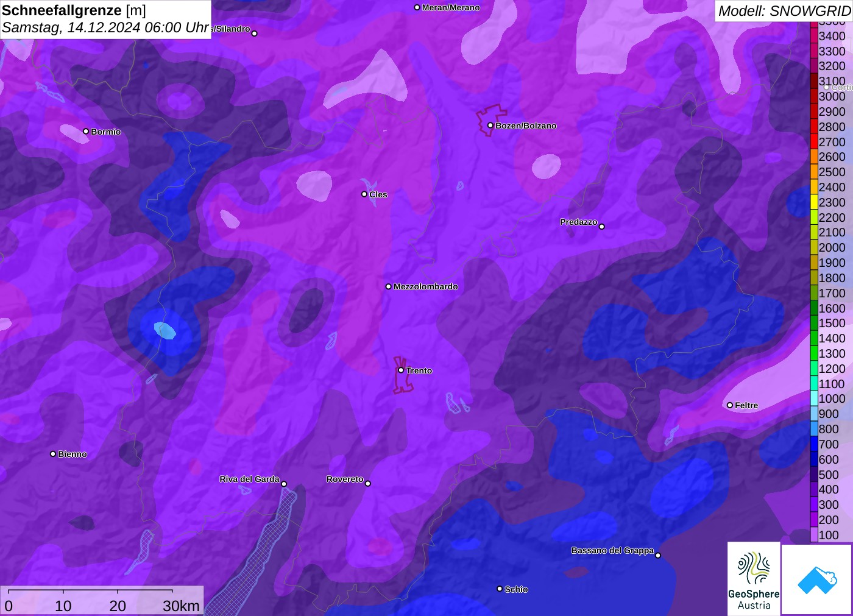The image size is (853, 616).
Task: Click the 3400 legend value
Action: pos(832,36)
